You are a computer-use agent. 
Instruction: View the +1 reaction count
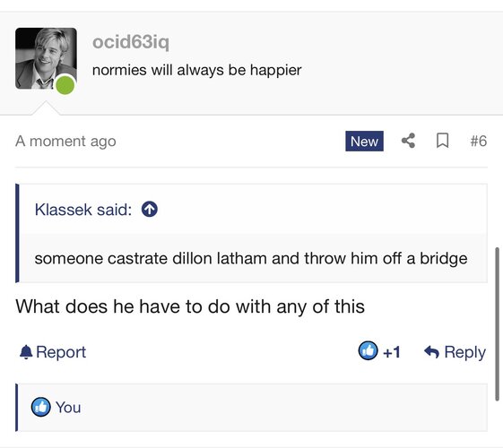click(391, 352)
